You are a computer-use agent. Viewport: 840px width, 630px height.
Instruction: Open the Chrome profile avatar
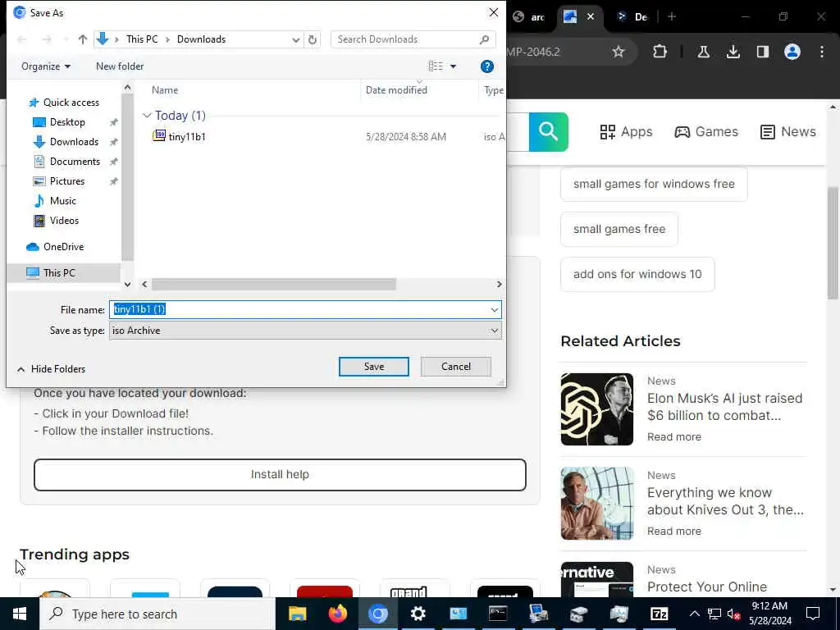click(x=792, y=52)
